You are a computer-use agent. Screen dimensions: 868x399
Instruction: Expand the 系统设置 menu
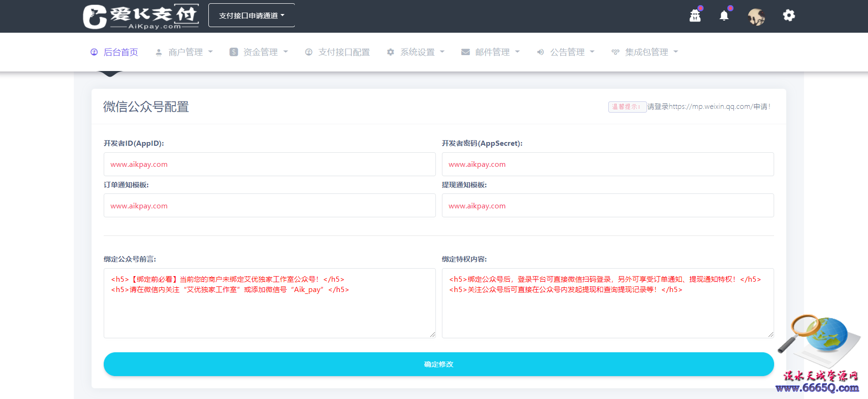click(x=416, y=52)
